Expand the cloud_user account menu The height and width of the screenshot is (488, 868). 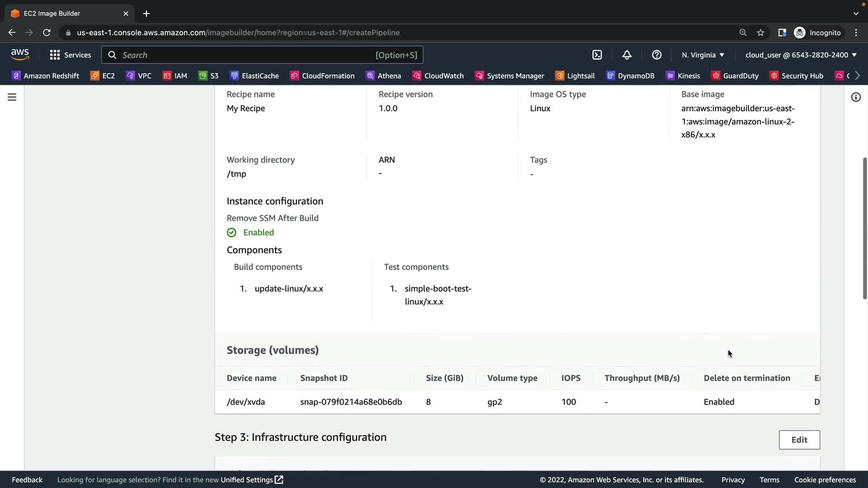point(801,55)
